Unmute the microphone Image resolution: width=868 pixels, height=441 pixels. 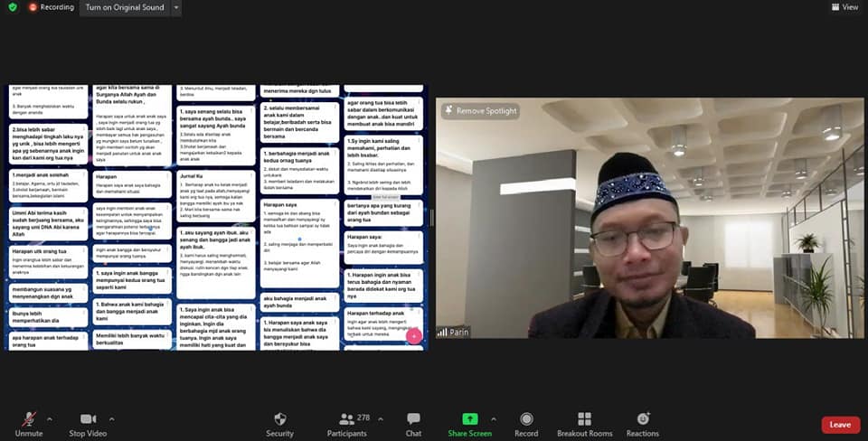pos(29,423)
